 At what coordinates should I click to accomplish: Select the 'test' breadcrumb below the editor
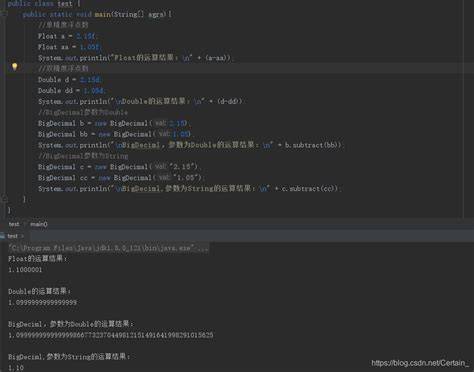pyautogui.click(x=14, y=224)
